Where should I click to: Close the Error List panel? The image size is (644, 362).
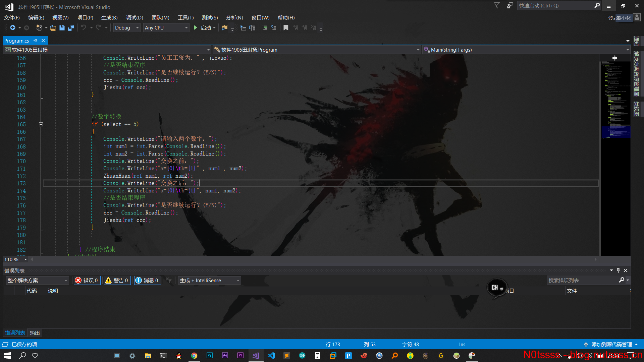626,270
